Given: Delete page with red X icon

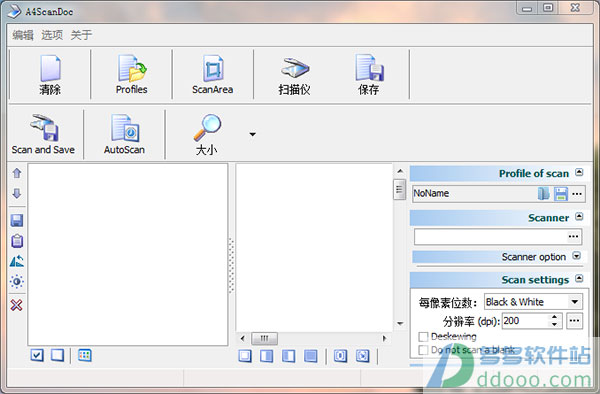Looking at the screenshot, I should click(16, 305).
